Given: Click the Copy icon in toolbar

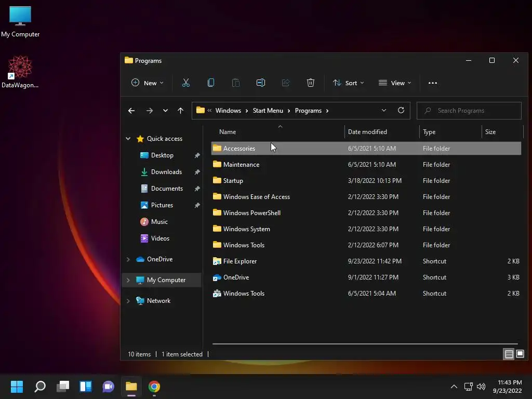Looking at the screenshot, I should 211,83.
